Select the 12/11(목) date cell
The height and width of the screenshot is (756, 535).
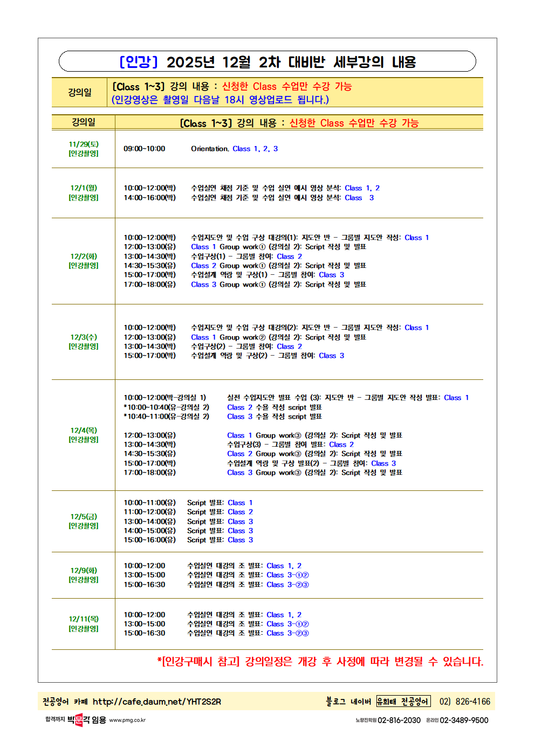pos(84,623)
